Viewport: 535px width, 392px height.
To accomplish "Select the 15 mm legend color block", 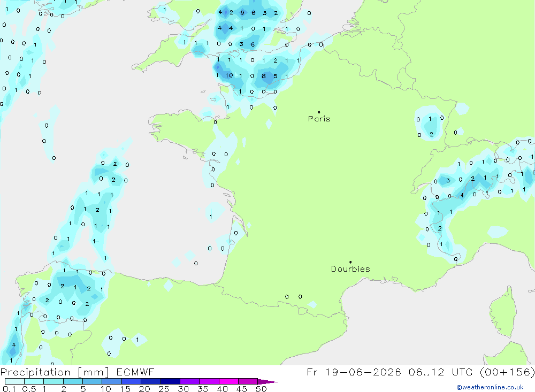I will click(131, 381).
